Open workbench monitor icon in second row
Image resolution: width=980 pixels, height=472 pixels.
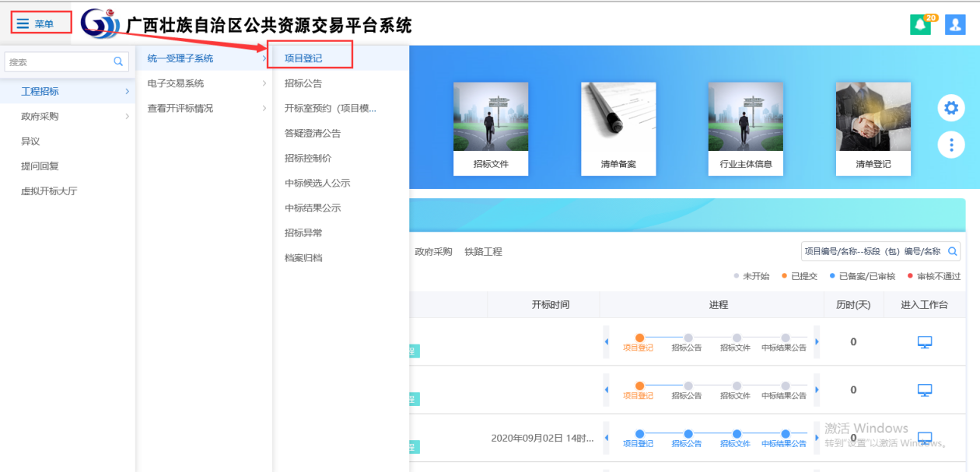pyautogui.click(x=925, y=390)
